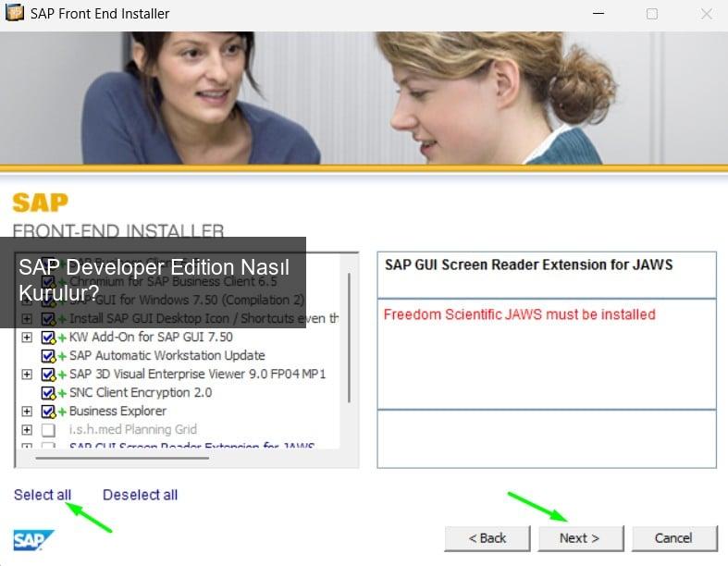
Task: Expand the Business Explorer tree node
Action: [27, 412]
